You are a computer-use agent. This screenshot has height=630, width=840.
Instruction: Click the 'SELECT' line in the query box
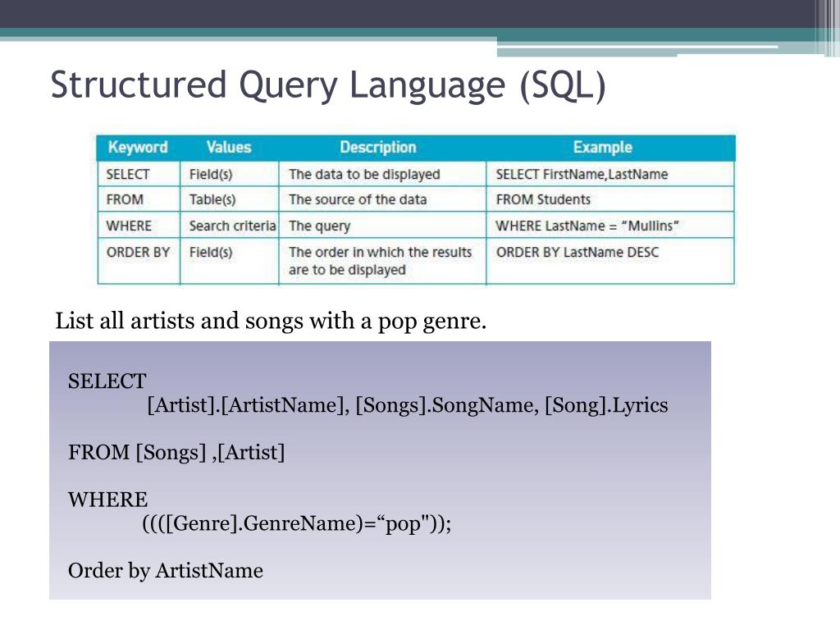107,381
